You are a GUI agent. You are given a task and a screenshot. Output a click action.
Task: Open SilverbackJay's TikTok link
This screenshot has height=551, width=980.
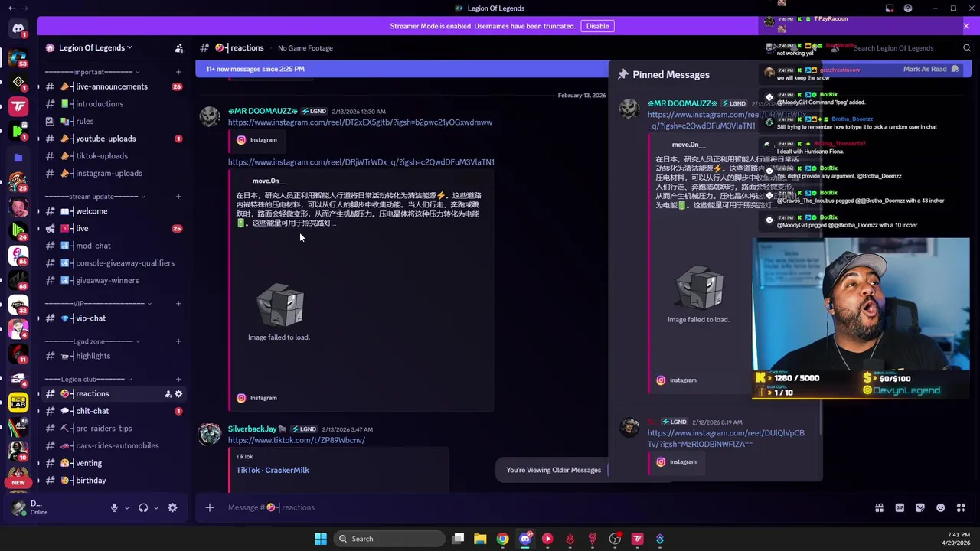pos(296,440)
